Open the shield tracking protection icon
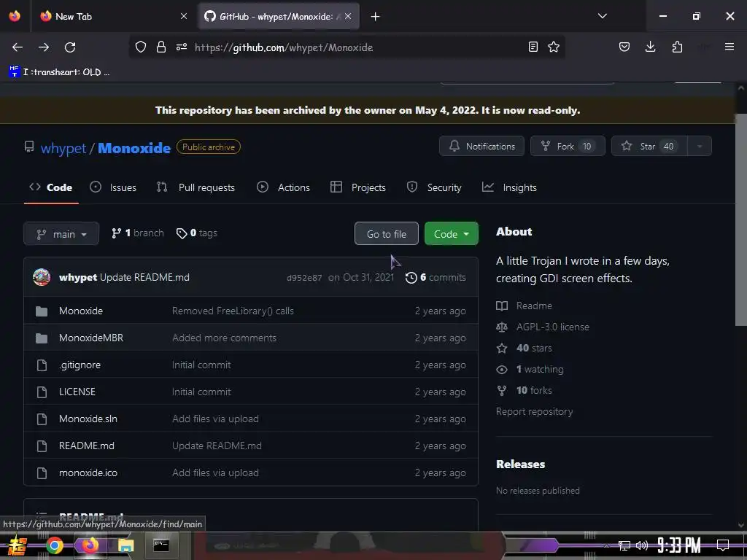Viewport: 747px width, 560px height. click(141, 47)
